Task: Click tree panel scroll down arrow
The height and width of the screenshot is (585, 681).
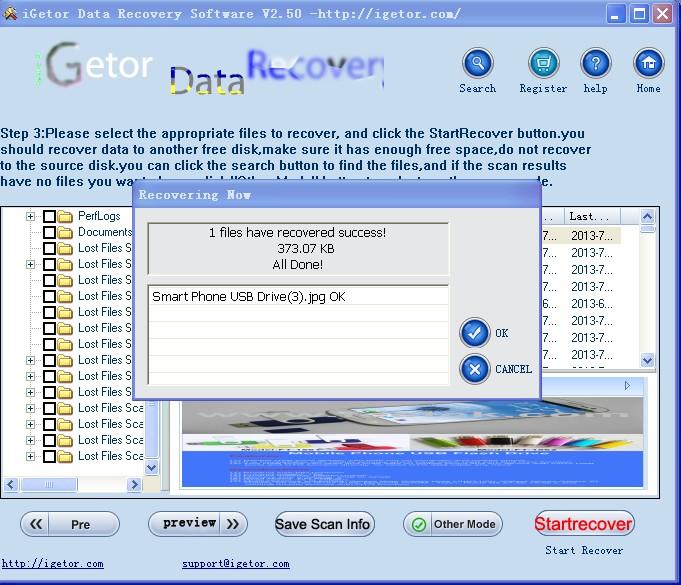Action: pyautogui.click(x=151, y=468)
